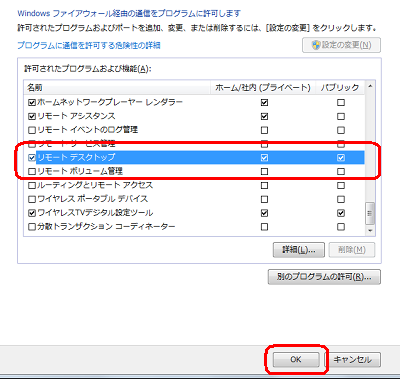Screen dimensions: 400x379
Task: Select the 分散トランザクション コーディネーター row text
Action: pyautogui.click(x=106, y=227)
